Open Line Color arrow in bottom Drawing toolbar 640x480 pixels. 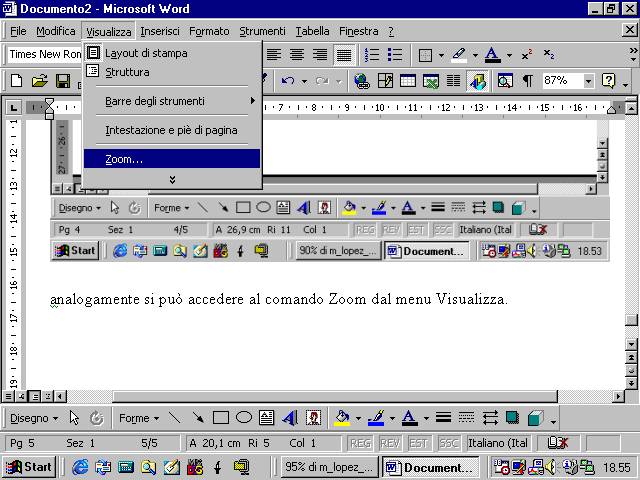point(392,418)
